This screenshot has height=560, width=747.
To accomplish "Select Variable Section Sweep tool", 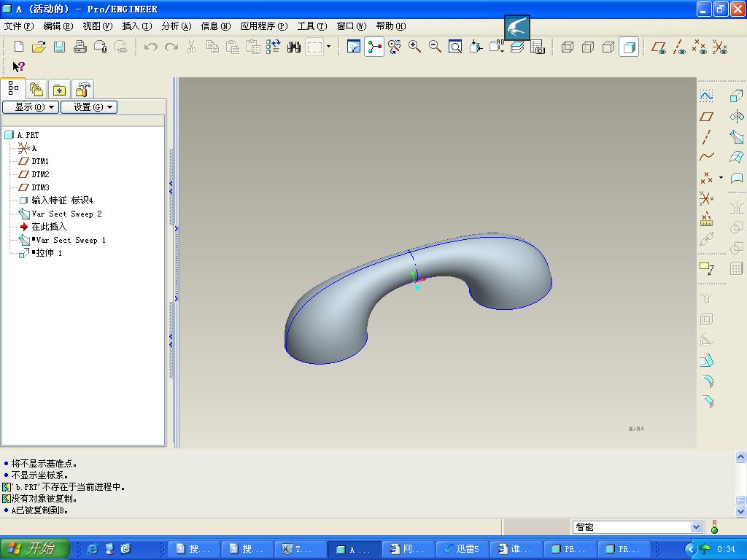I will [x=737, y=136].
